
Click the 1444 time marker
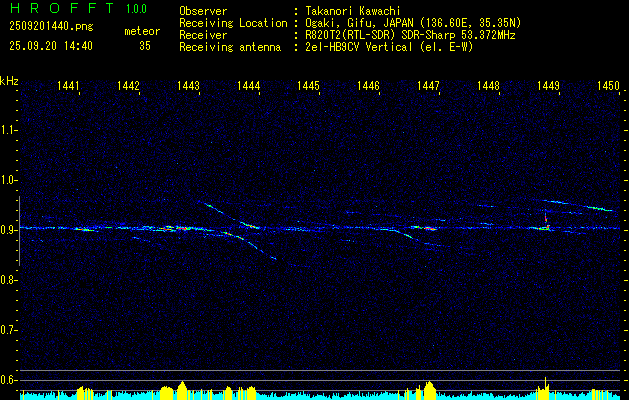click(248, 85)
